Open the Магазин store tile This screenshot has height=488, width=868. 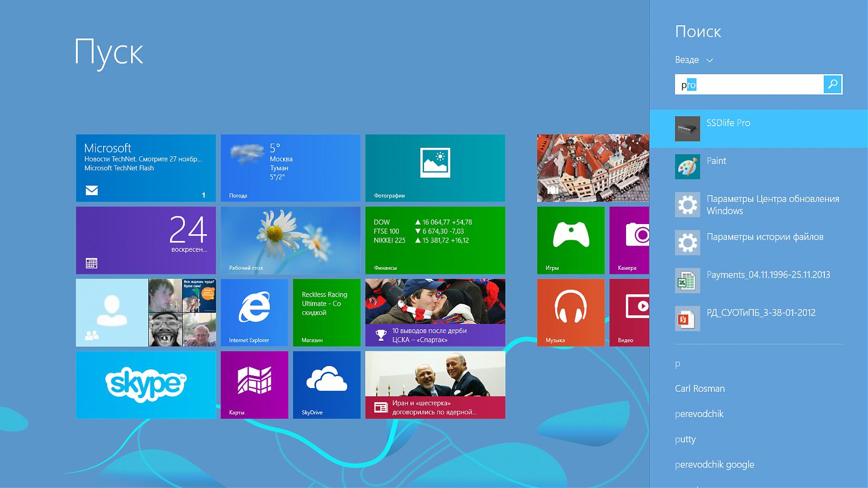[x=327, y=312]
